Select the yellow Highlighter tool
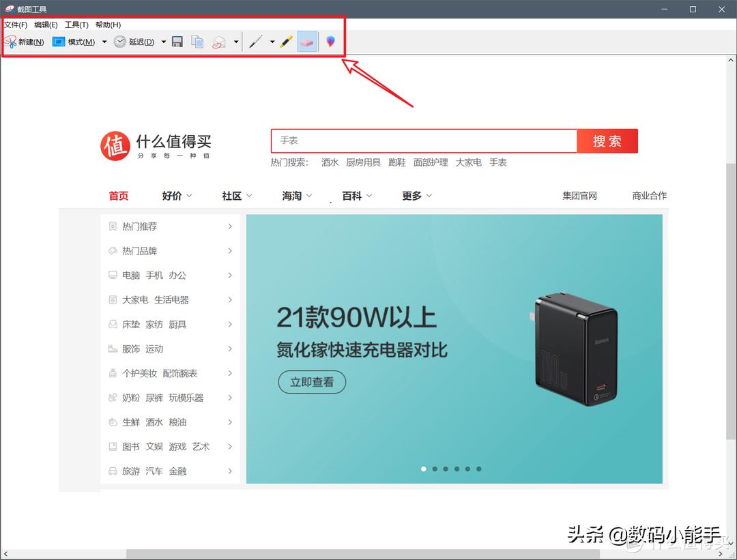 pos(286,41)
